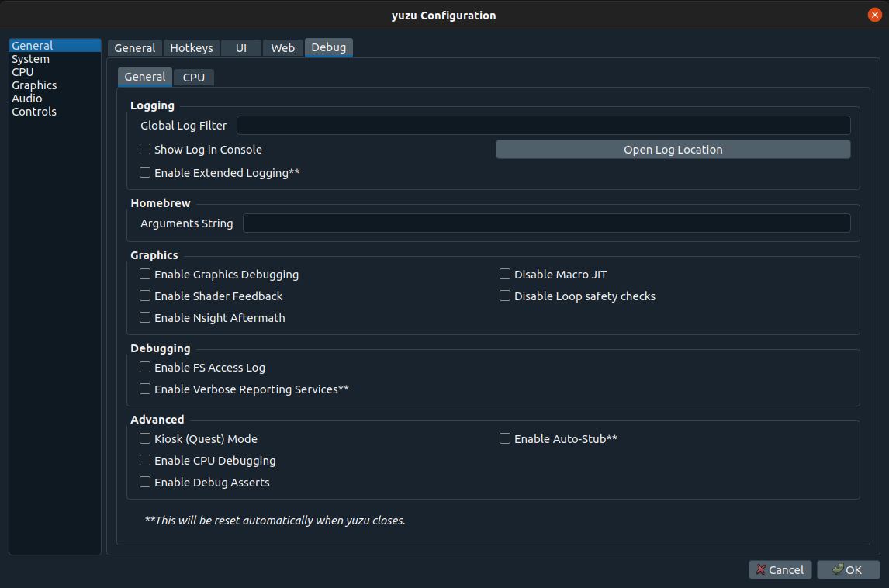Screen dimensions: 889x588
Task: Select Graphics in the category list
Action: click(34, 85)
